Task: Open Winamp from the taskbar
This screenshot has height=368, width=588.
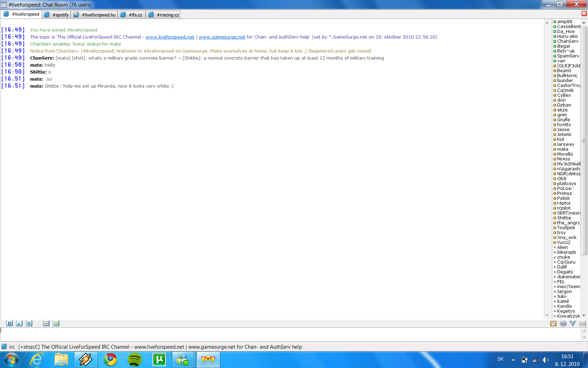Action: pos(86,360)
